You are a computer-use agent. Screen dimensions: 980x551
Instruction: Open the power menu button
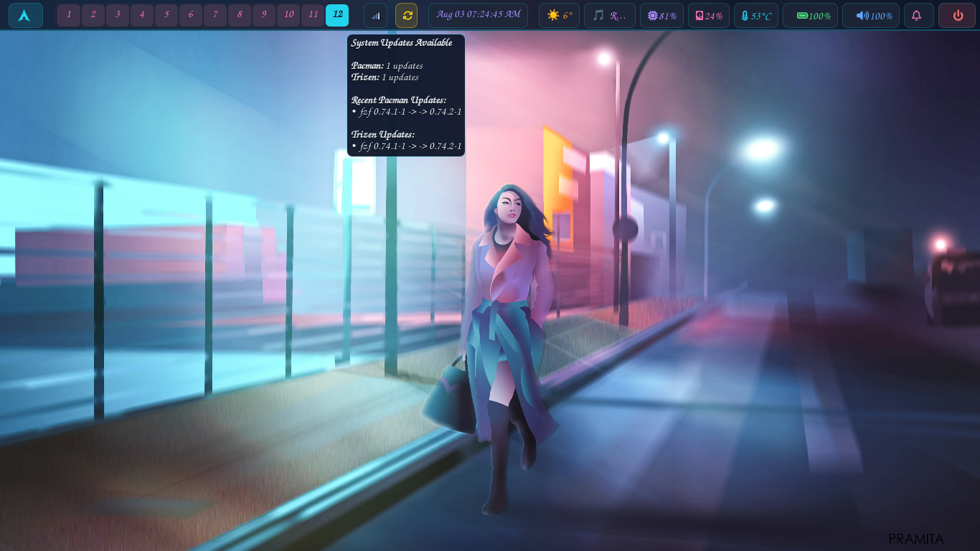click(957, 15)
